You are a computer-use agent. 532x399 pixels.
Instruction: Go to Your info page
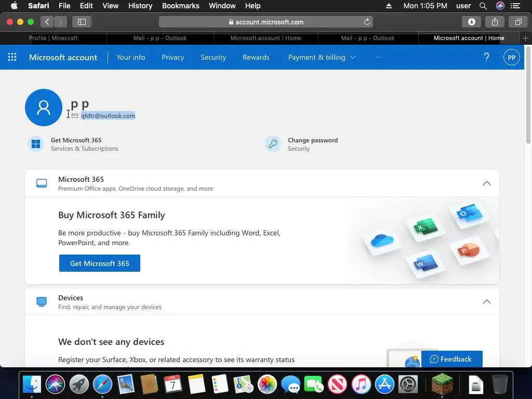[x=130, y=57]
